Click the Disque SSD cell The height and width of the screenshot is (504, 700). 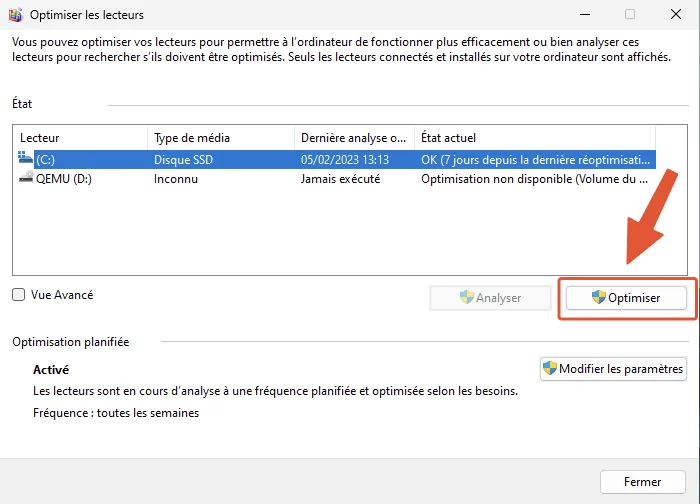(x=183, y=160)
